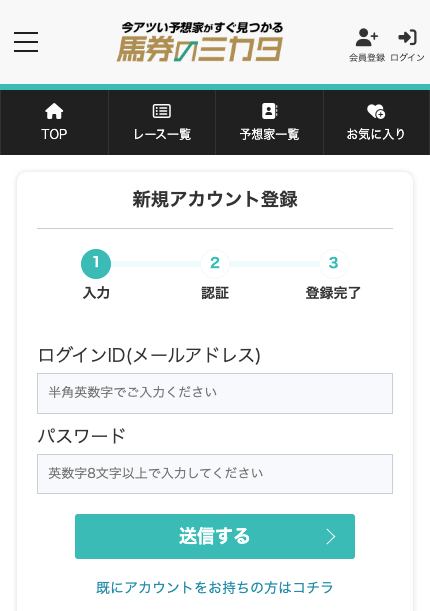Open the お気に入り tab label
Image resolution: width=430 pixels, height=611 pixels.
[376, 134]
